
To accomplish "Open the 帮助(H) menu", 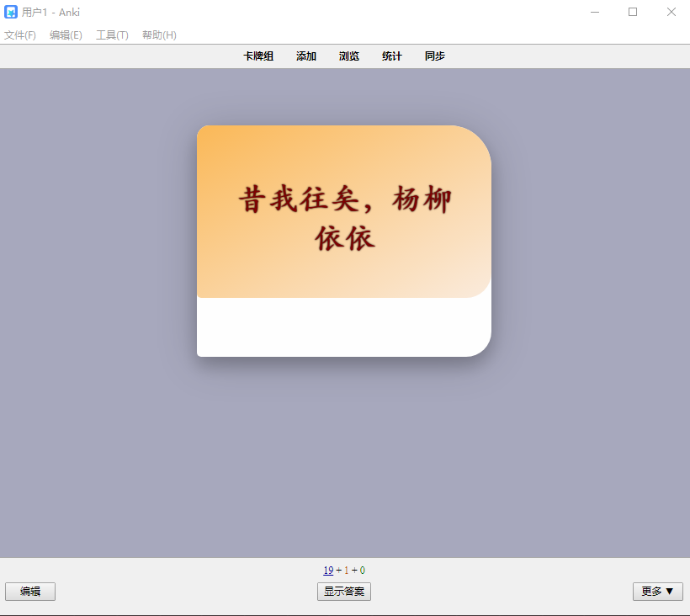I will [x=159, y=35].
